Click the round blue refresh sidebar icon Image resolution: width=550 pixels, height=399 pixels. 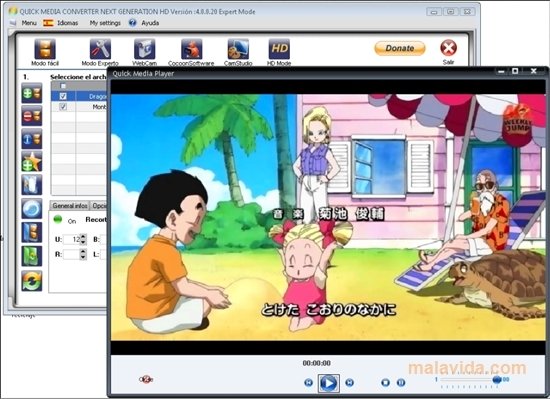[x=32, y=209]
